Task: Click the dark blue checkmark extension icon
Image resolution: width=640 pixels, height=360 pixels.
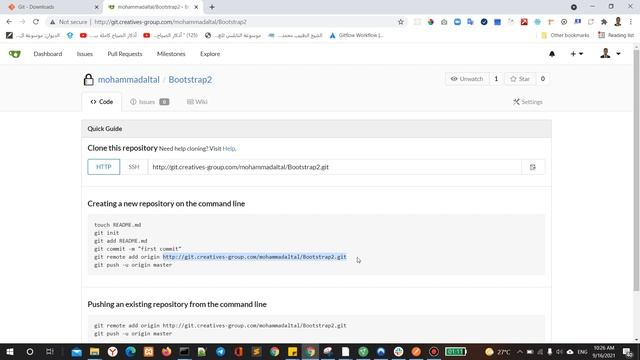Action: click(484, 22)
